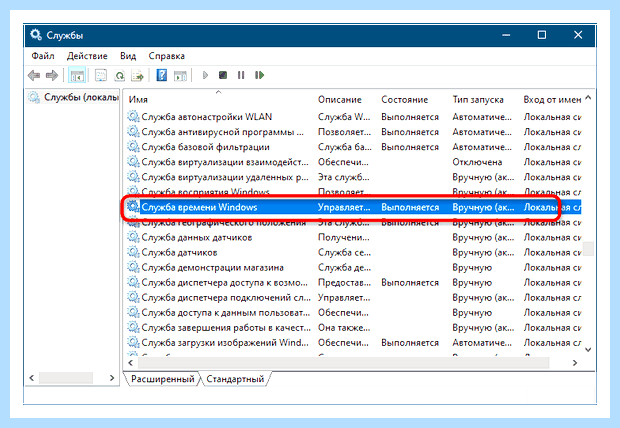Screen dimensions: 620x428
Task: Click gear icon of Служба базовой фильтрации
Action: click(x=133, y=147)
